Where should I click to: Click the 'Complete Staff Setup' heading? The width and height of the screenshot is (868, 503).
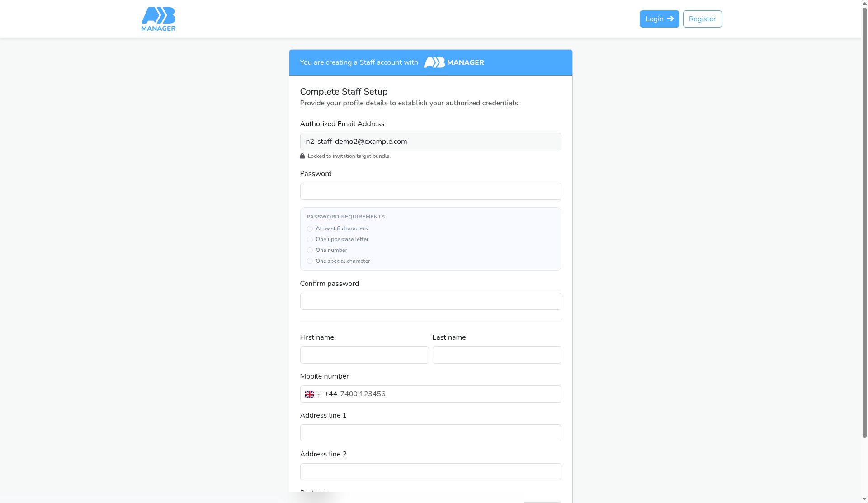click(344, 92)
